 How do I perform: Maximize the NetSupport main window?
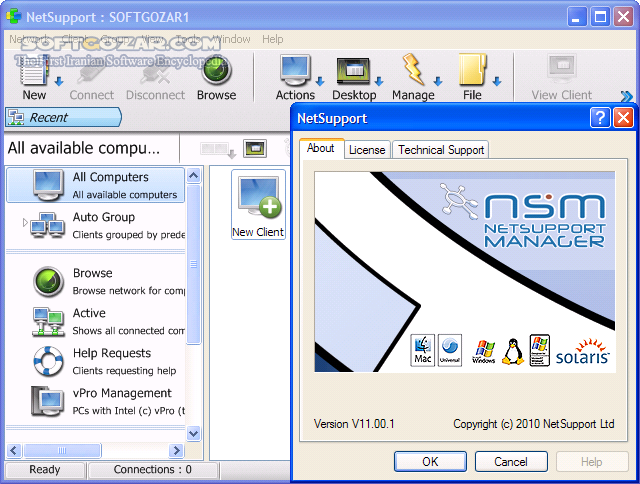click(600, 17)
